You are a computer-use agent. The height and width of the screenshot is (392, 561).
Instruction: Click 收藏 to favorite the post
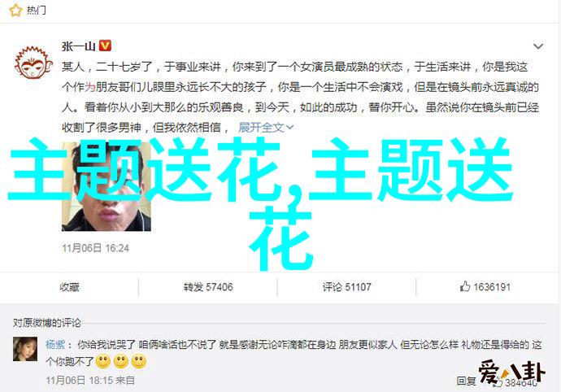tap(69, 287)
